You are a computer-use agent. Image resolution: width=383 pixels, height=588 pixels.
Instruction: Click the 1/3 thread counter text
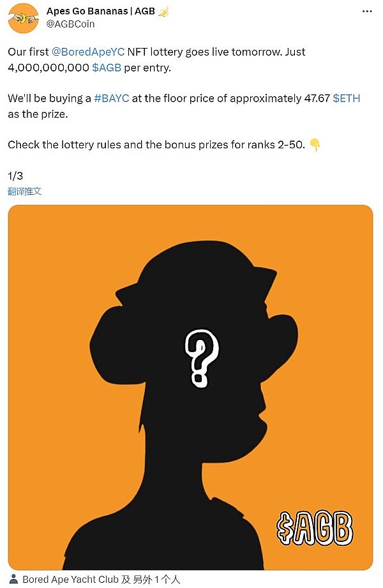(x=15, y=175)
